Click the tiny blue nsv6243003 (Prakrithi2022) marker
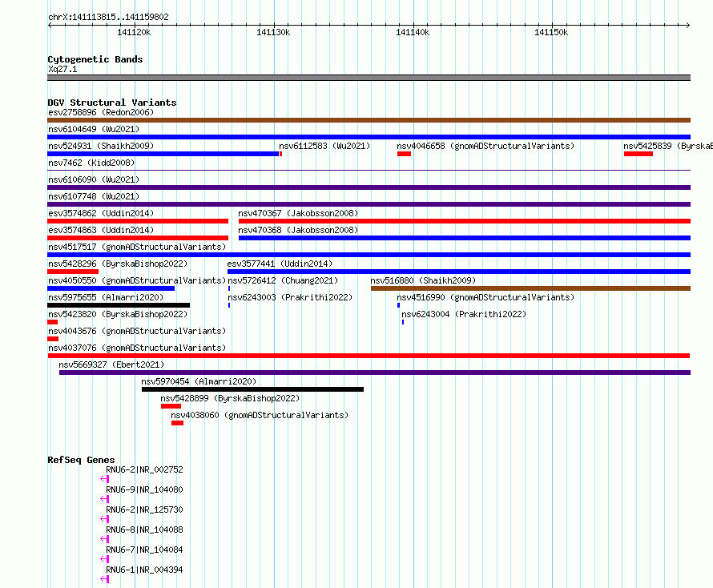The height and width of the screenshot is (588, 713). click(x=229, y=305)
